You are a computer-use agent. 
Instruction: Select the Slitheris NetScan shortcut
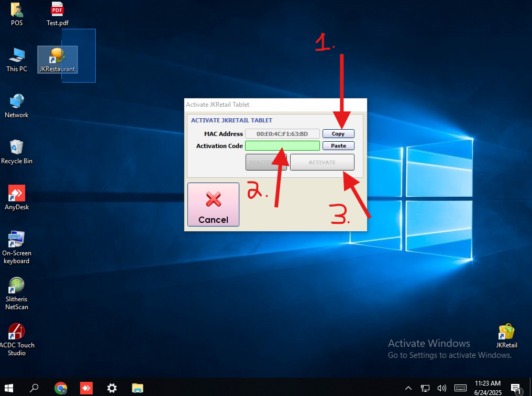pyautogui.click(x=17, y=293)
